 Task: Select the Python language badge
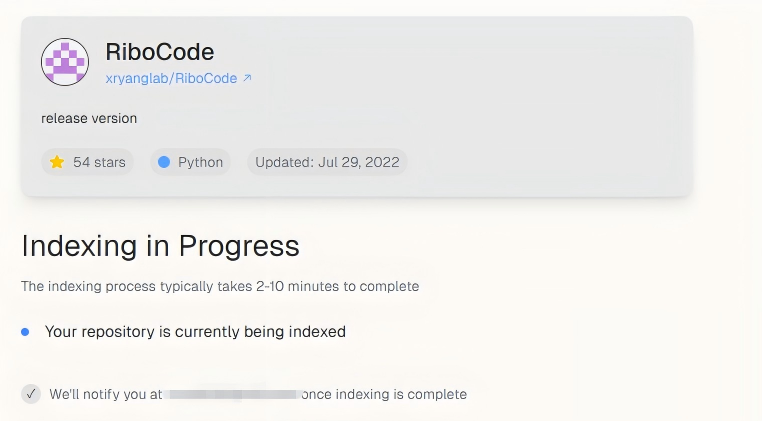(191, 162)
